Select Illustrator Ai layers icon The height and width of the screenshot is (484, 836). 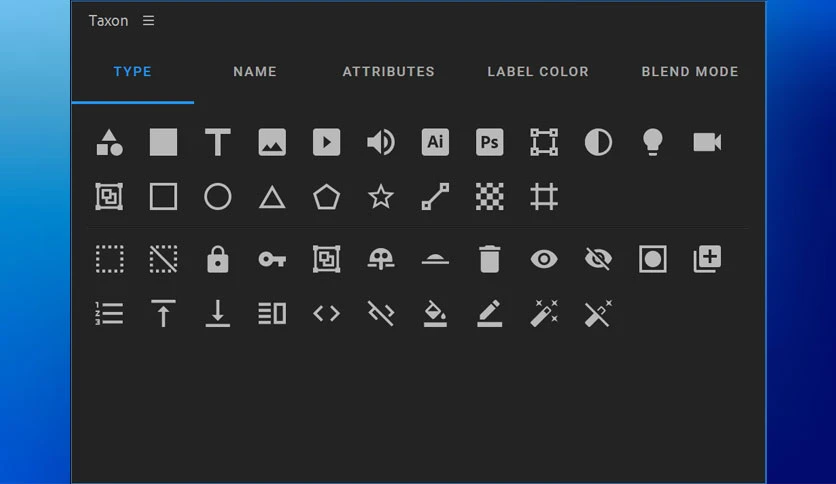coord(435,142)
